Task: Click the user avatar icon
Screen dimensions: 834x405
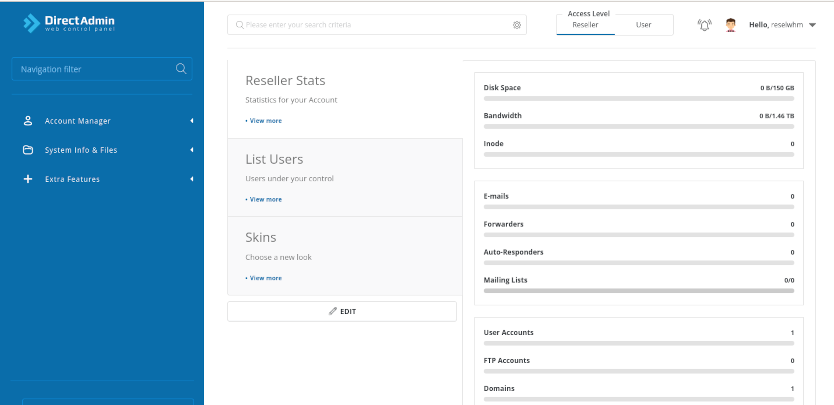Action: pos(731,25)
